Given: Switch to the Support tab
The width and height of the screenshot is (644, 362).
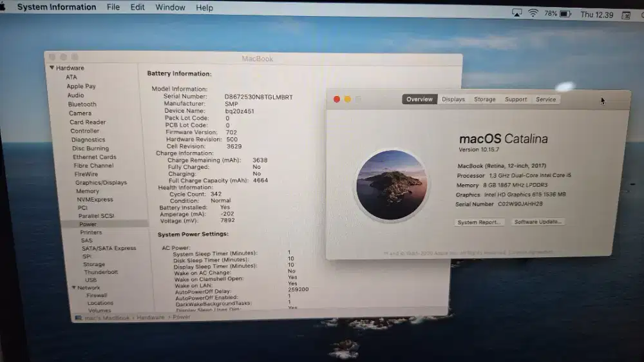Looking at the screenshot, I should 516,99.
